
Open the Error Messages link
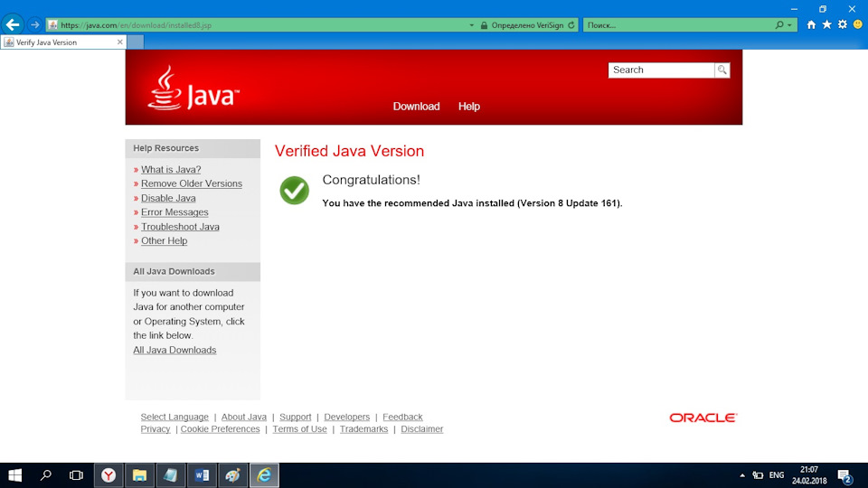[175, 212]
